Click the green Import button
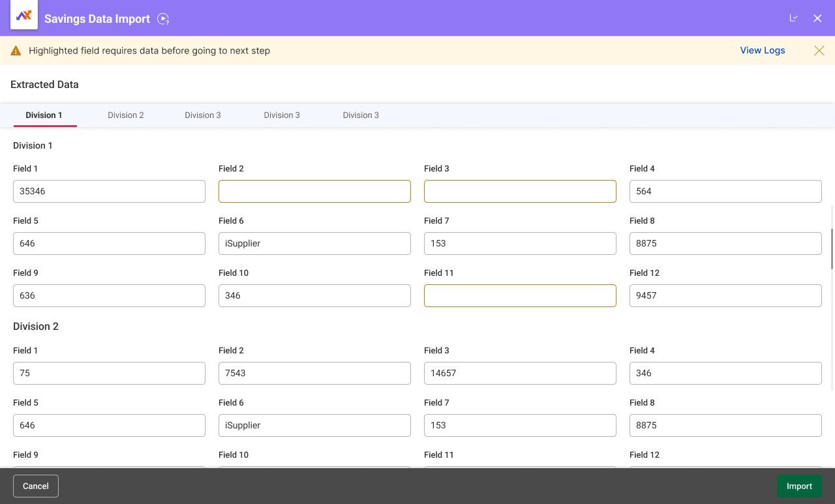The width and height of the screenshot is (835, 504). 799,486
